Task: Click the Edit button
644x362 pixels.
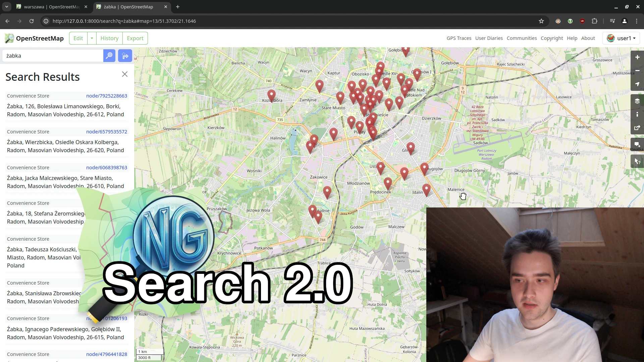Action: coord(78,38)
